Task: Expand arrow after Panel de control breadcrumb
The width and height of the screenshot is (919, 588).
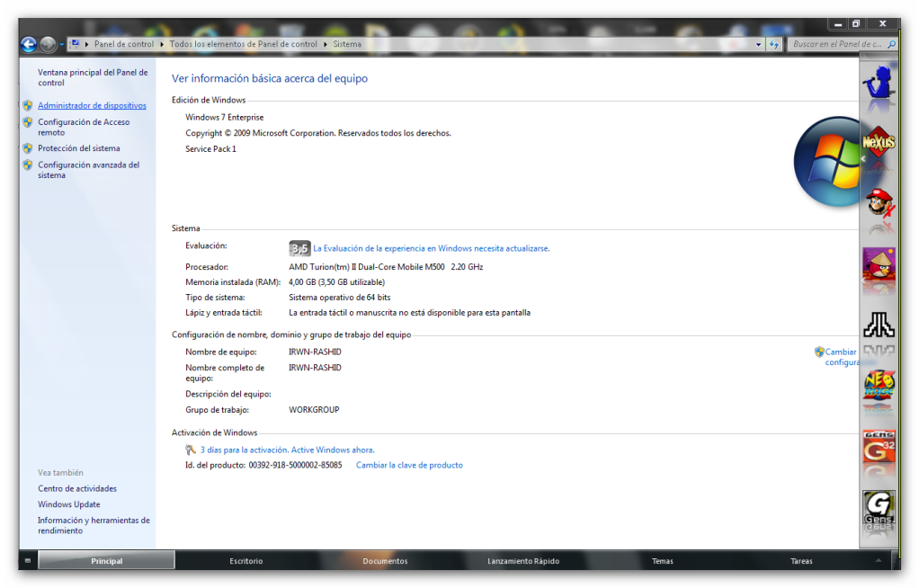Action: point(162,44)
